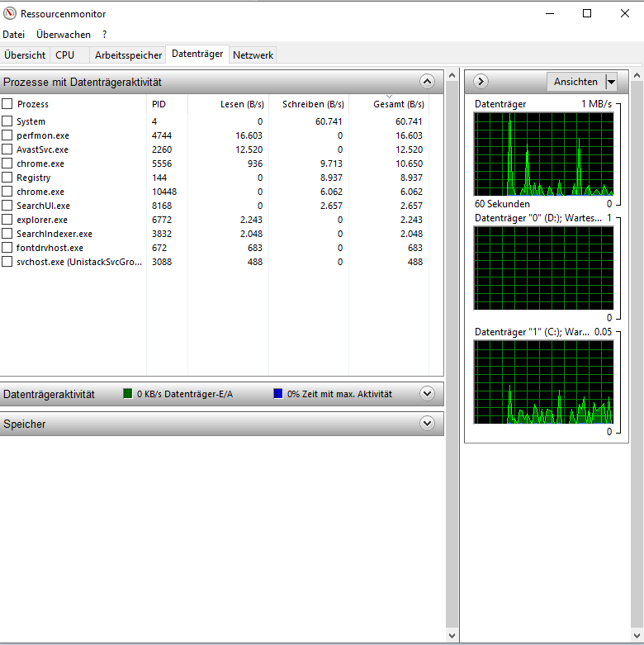Collapse the graph pane with the arrow button
The image size is (644, 645).
point(481,82)
